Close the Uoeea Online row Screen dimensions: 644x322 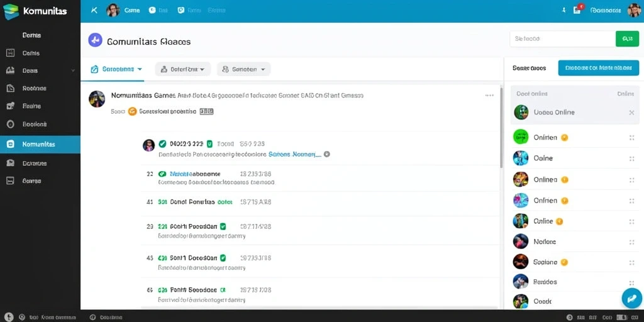point(631,112)
